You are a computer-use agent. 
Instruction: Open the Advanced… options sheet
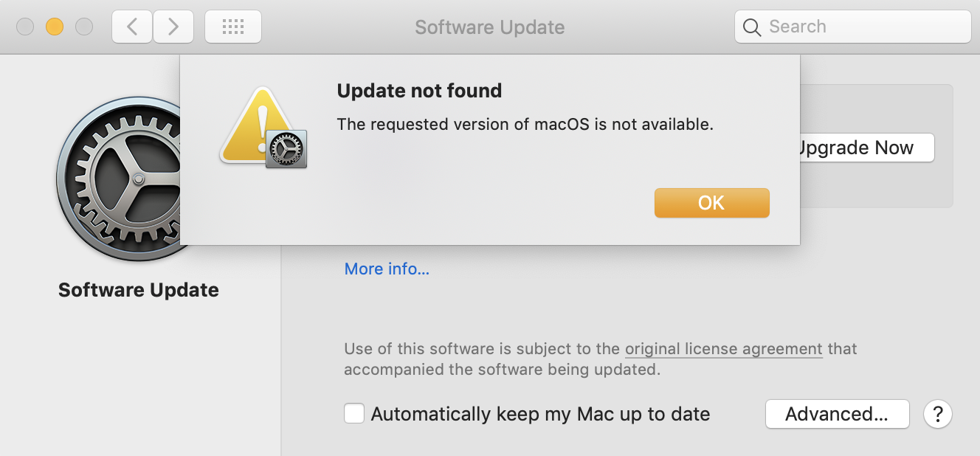837,414
